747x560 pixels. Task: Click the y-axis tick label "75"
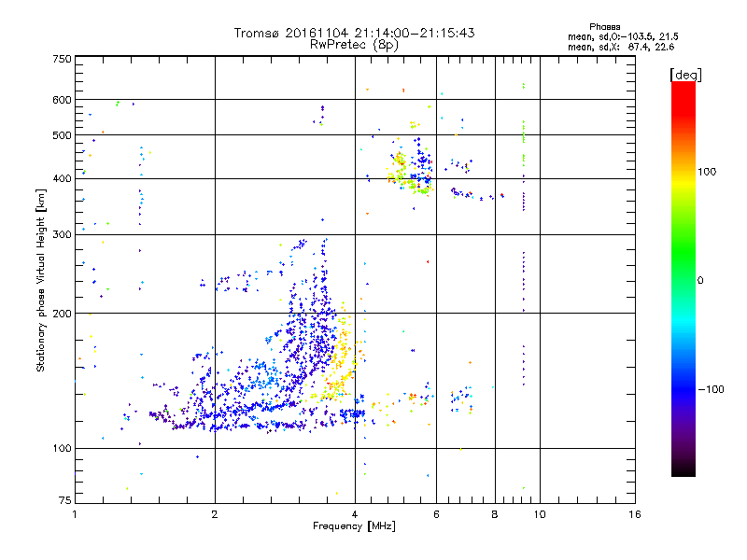tap(65, 500)
